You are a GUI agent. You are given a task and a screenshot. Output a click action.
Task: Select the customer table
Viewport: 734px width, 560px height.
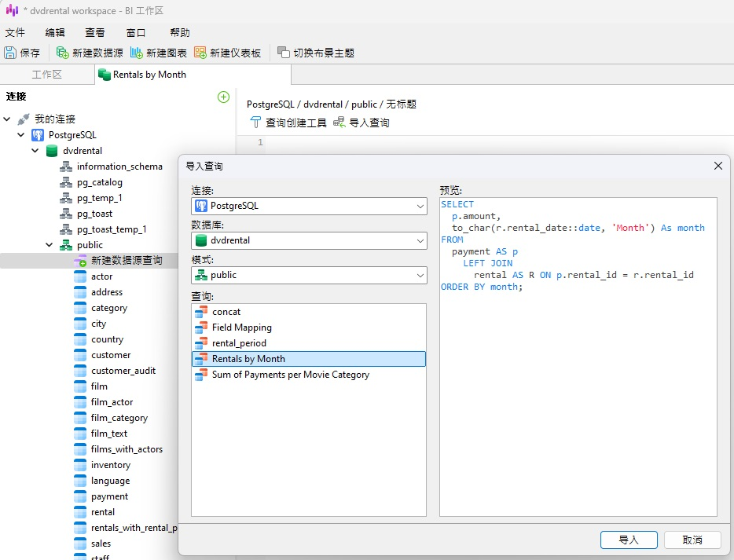111,355
